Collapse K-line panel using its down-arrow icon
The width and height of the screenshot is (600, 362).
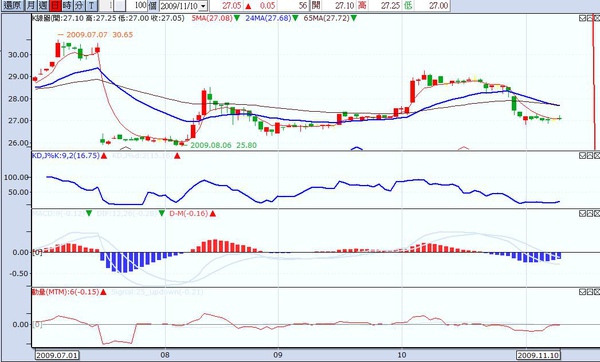point(582,18)
